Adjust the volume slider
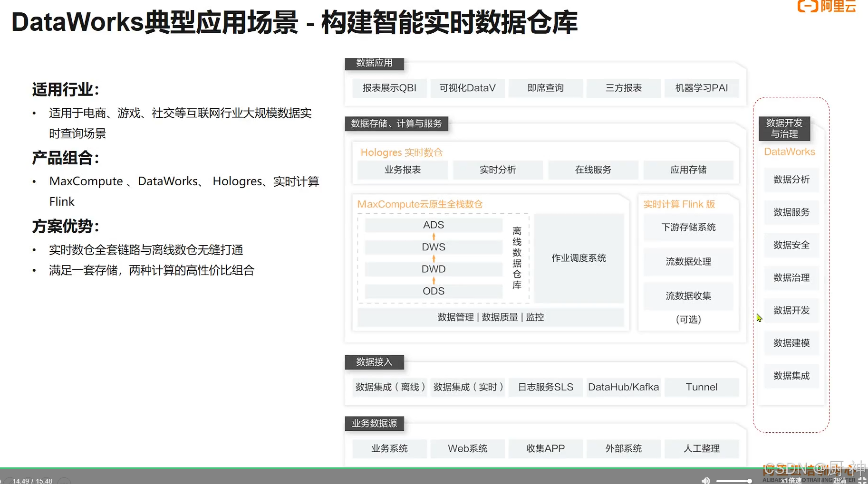The image size is (868, 484). click(x=734, y=480)
